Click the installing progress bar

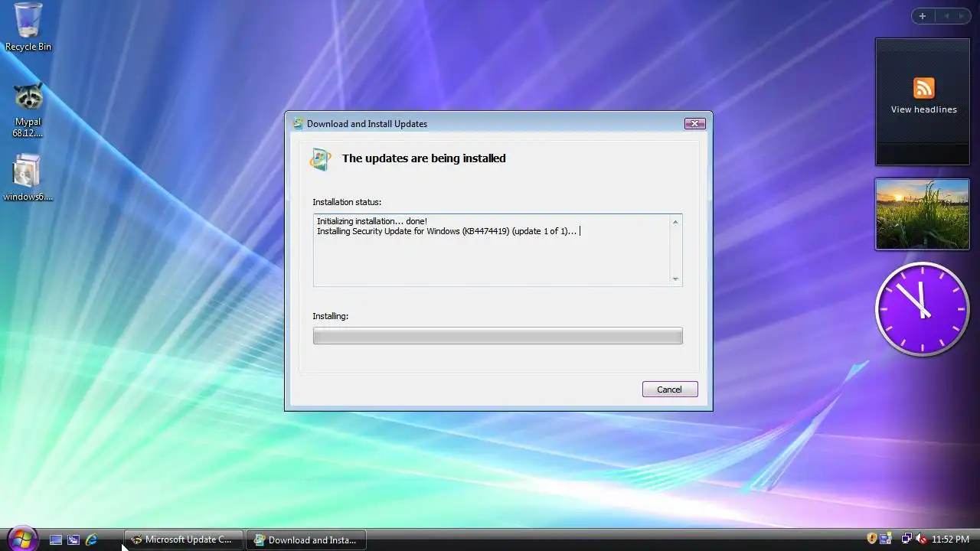(498, 335)
